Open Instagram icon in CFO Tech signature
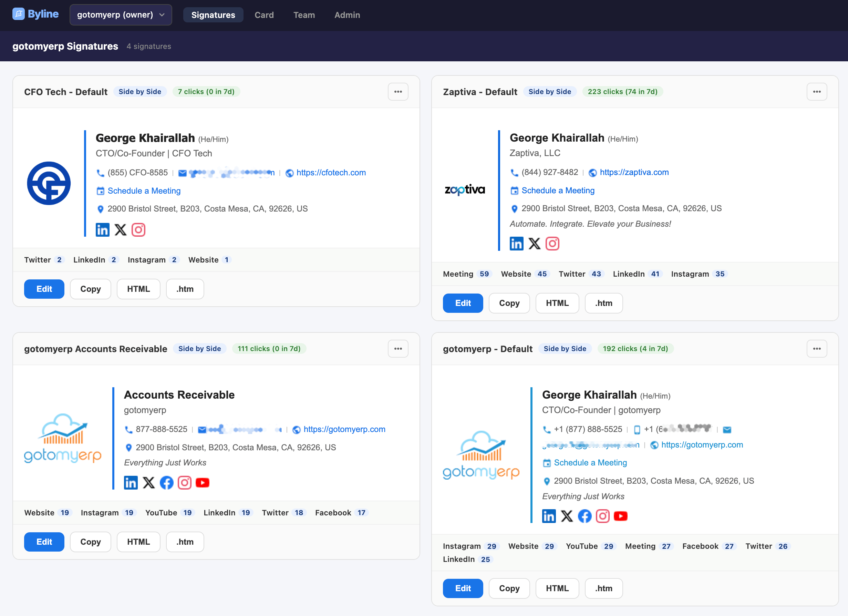 click(138, 230)
